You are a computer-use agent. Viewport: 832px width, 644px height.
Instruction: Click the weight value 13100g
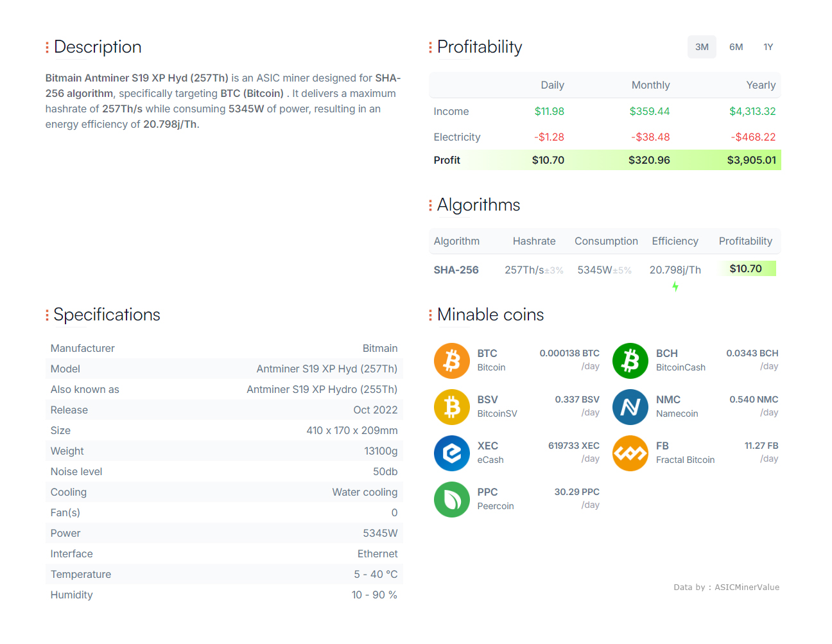pyautogui.click(x=381, y=451)
